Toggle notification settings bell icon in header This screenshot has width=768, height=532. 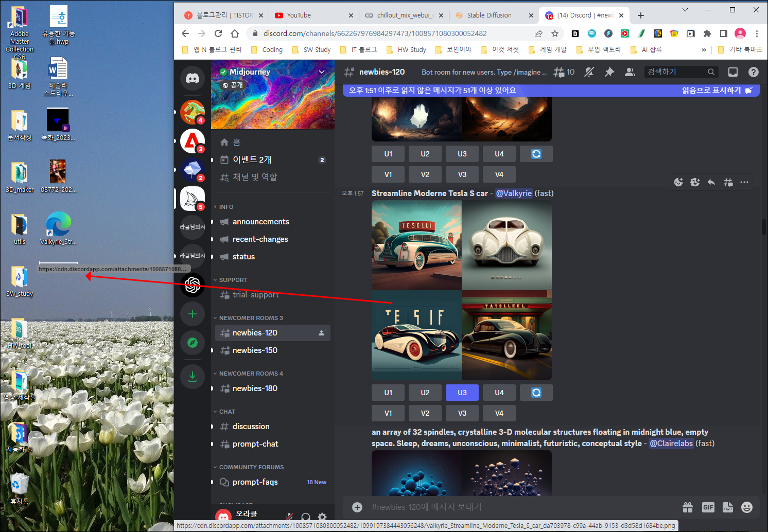tap(589, 72)
